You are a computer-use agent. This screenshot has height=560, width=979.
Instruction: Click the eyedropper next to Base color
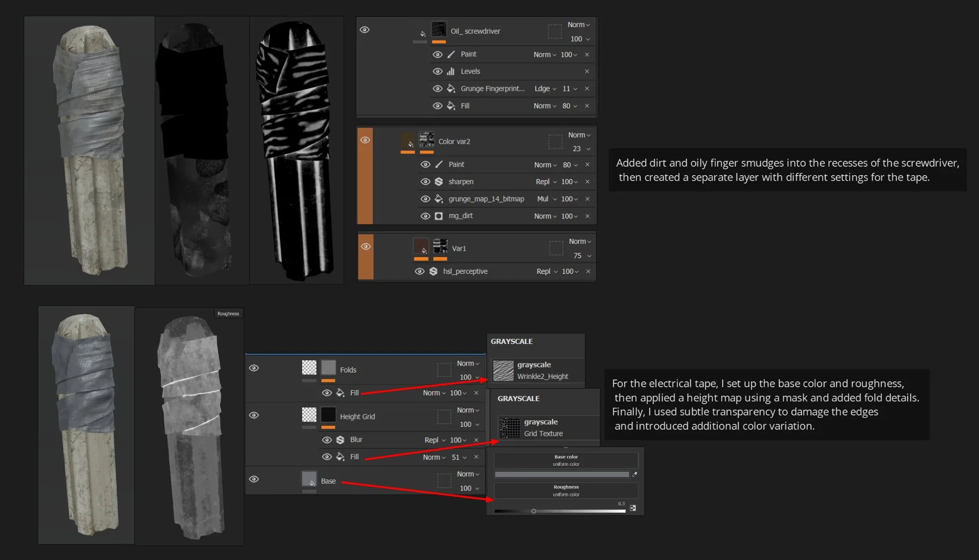634,474
